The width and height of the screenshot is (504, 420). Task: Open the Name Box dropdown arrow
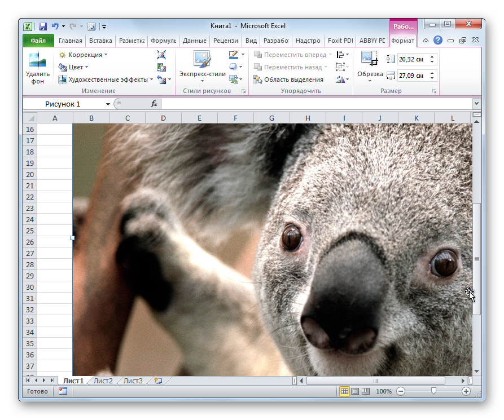108,104
